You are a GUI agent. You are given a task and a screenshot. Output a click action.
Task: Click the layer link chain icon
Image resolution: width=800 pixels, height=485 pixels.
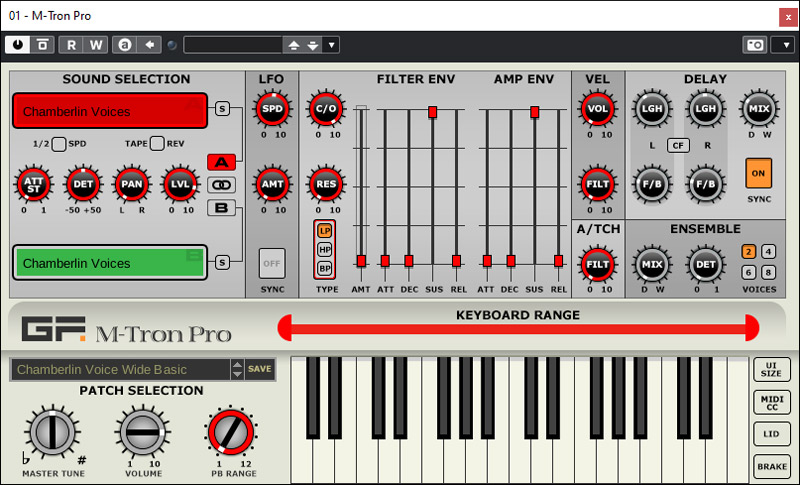[220, 185]
